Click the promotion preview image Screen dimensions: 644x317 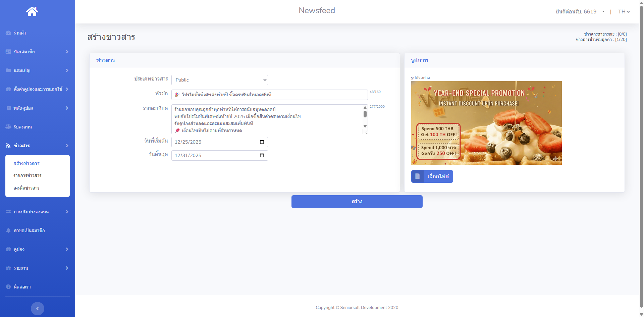click(x=486, y=123)
